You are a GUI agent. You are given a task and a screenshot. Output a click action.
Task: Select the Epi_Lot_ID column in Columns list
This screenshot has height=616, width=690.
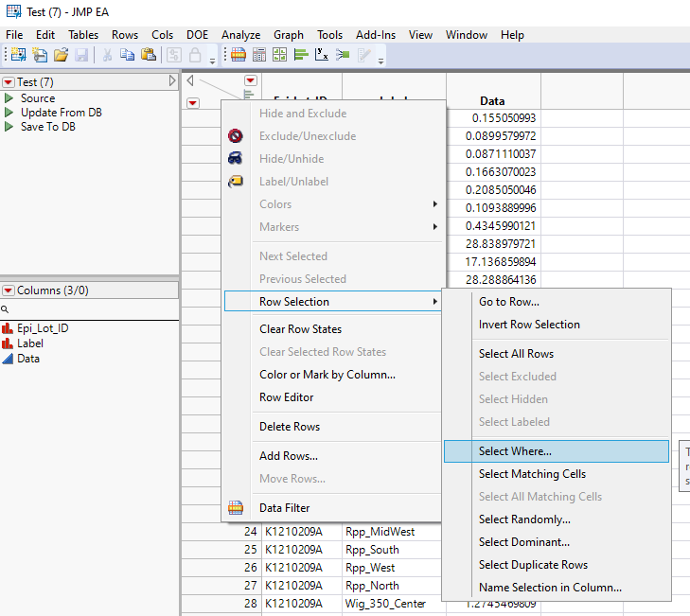[43, 328]
